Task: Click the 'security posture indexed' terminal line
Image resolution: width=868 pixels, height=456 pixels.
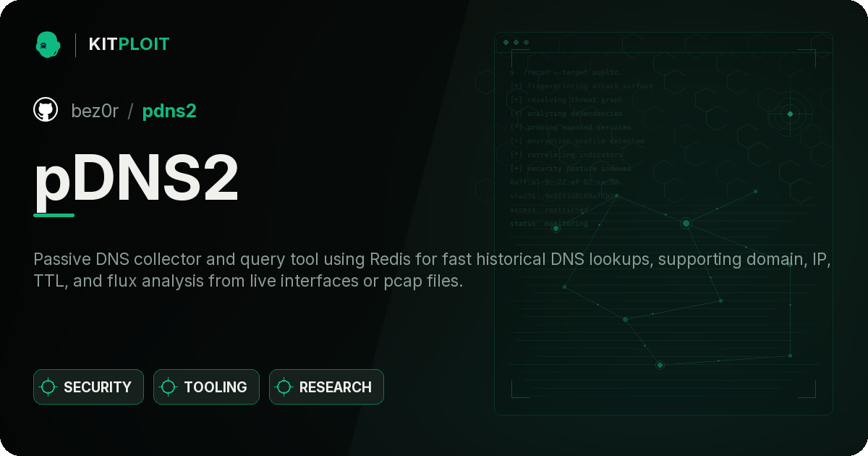Action: point(571,169)
